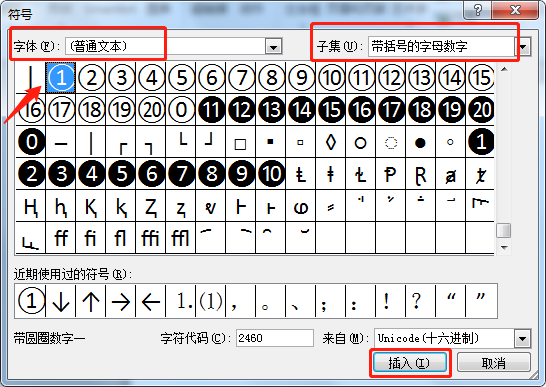Click the 字符代码 character code field
Screen dimensions: 546x387
point(275,338)
